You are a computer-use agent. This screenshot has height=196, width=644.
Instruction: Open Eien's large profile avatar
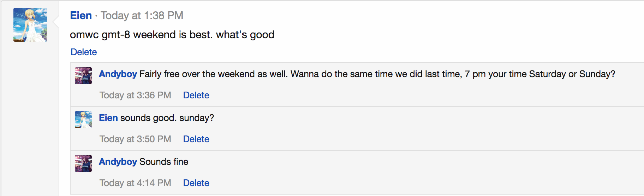click(x=30, y=25)
